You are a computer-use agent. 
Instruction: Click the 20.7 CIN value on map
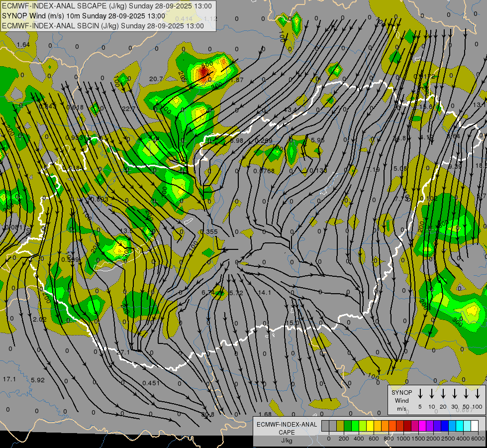pos(156,79)
